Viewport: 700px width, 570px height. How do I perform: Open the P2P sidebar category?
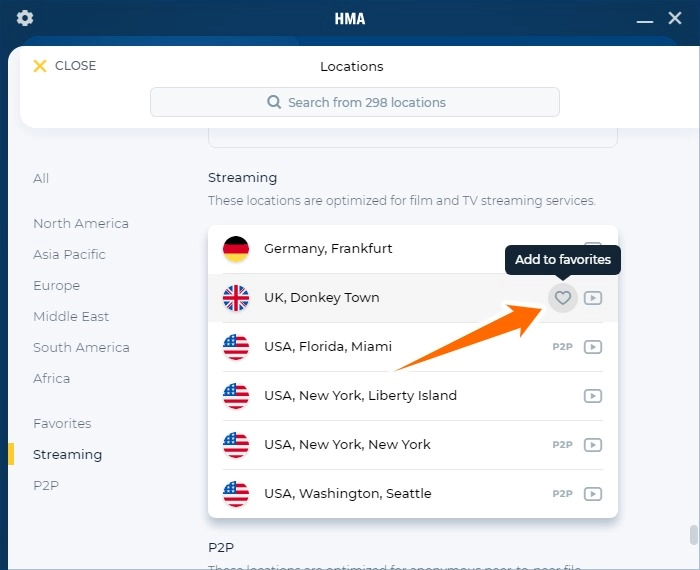(x=46, y=485)
